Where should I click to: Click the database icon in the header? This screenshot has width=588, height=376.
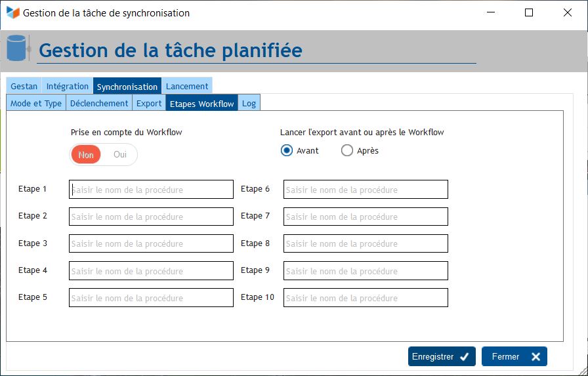point(16,49)
